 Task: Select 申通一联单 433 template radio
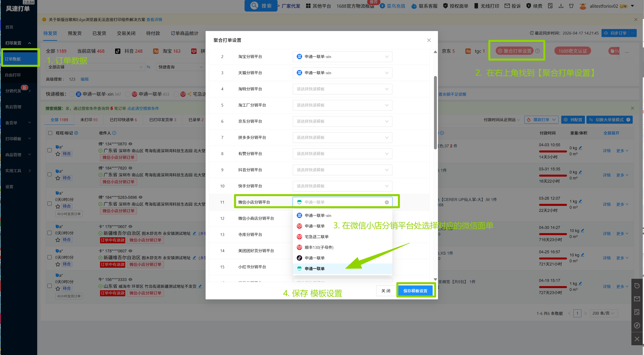point(128,94)
